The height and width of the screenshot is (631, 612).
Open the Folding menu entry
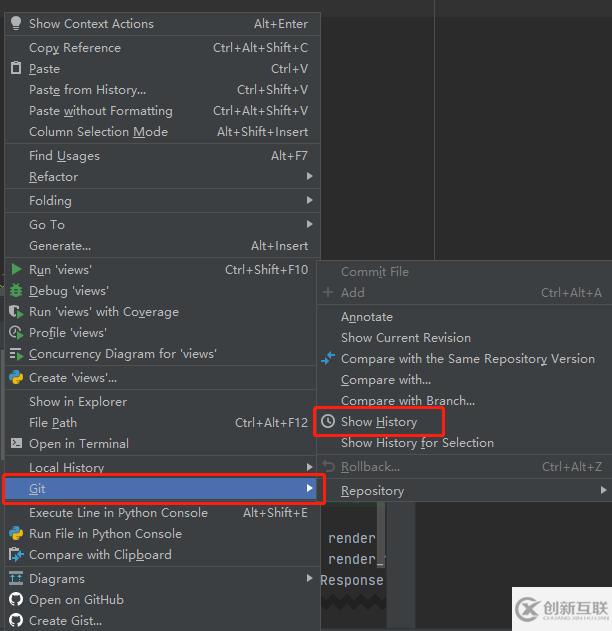[x=162, y=200]
